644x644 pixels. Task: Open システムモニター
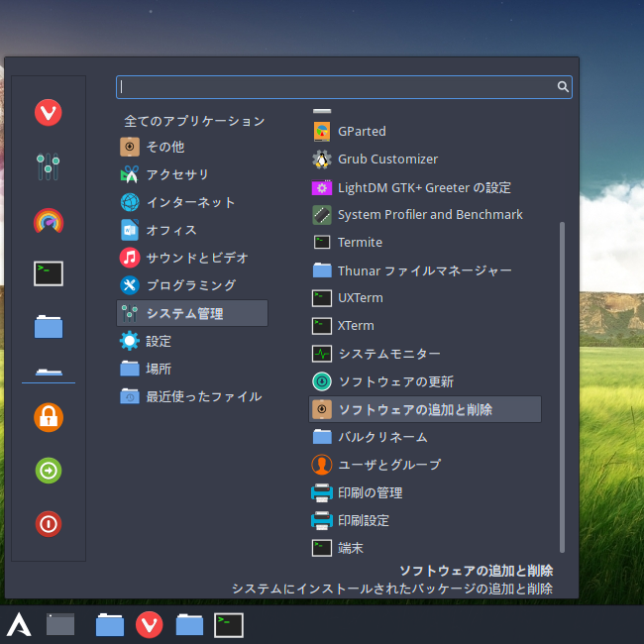(x=425, y=354)
